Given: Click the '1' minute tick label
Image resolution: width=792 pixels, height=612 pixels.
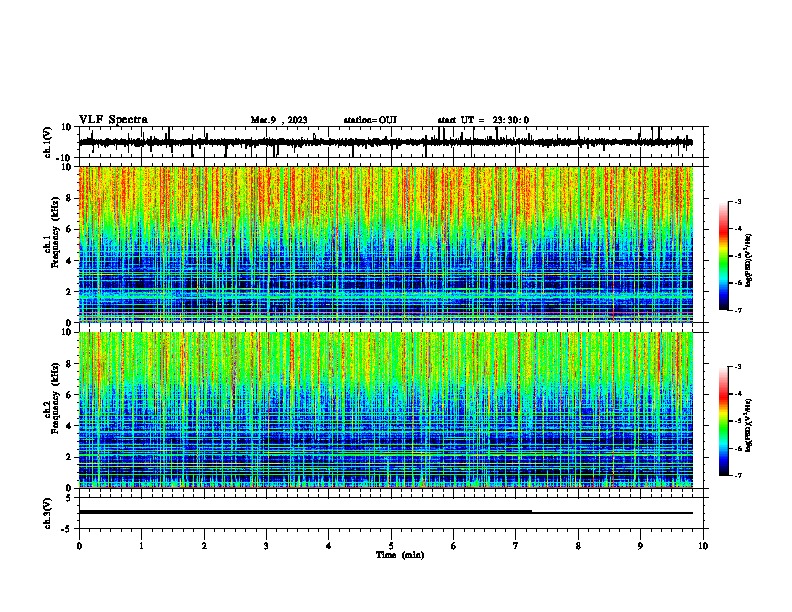Looking at the screenshot, I should click(141, 546).
